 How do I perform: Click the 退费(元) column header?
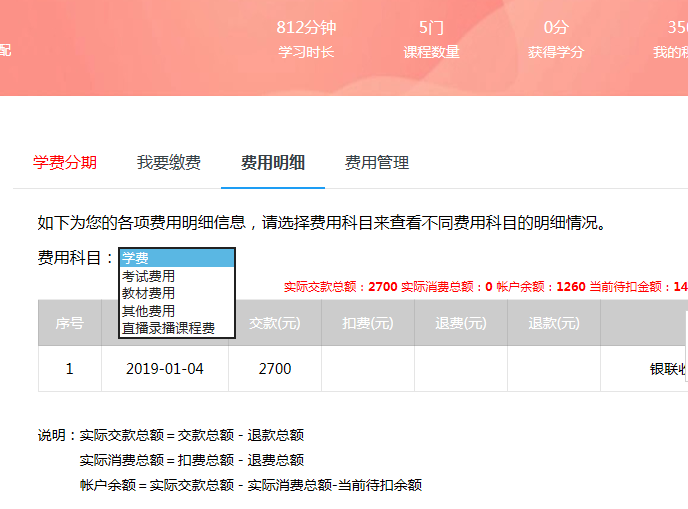(x=460, y=323)
